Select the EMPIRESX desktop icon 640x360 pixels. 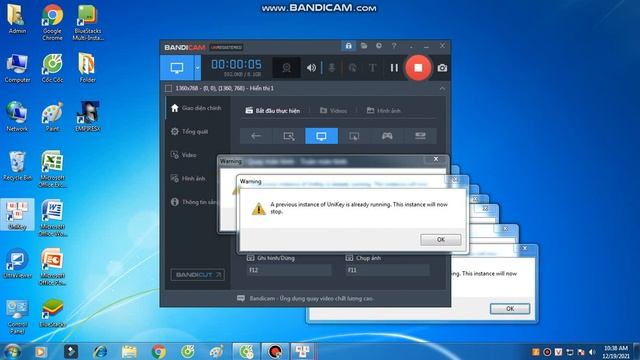(x=88, y=117)
